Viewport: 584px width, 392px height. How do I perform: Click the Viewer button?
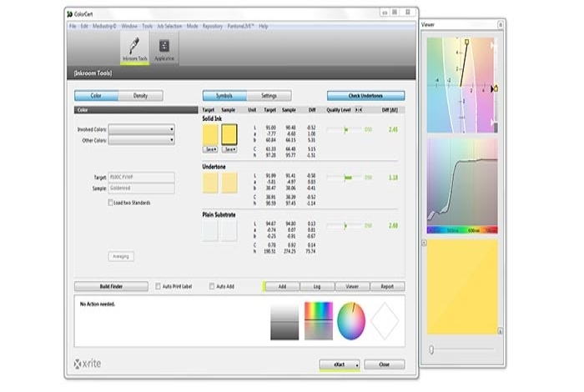352,286
